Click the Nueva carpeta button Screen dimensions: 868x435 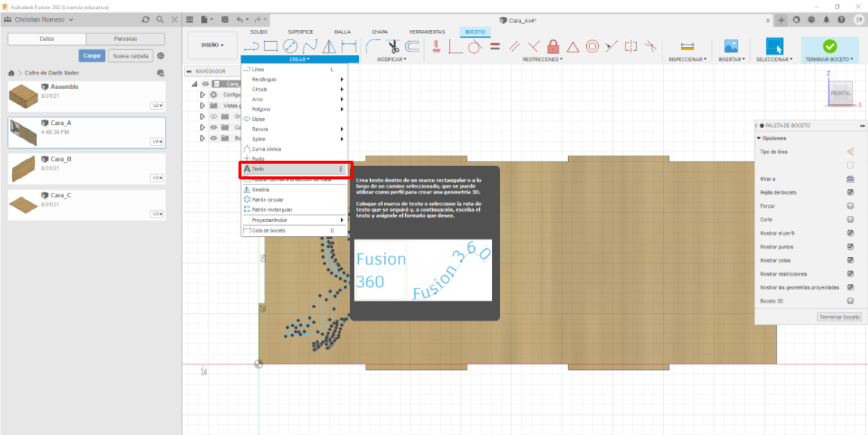[131, 56]
